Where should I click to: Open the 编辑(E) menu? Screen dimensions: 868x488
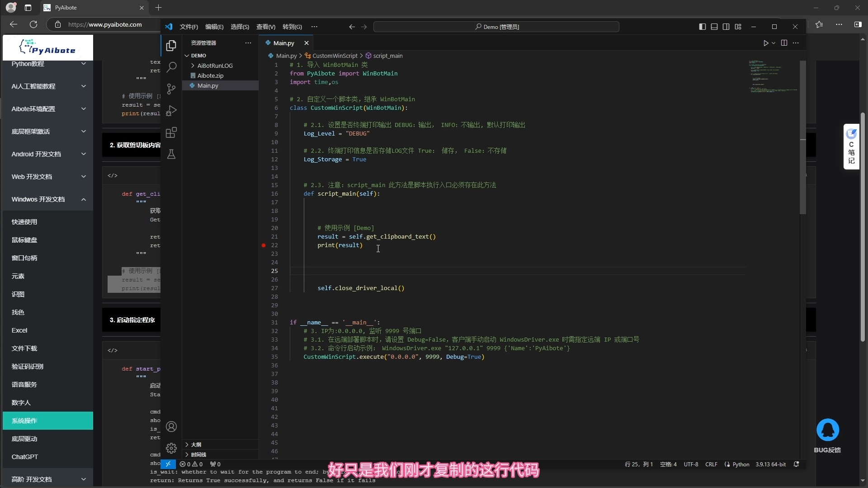click(x=214, y=27)
